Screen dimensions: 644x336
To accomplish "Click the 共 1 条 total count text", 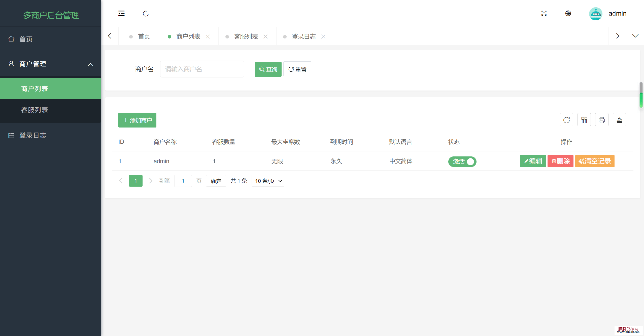I will pyautogui.click(x=239, y=181).
